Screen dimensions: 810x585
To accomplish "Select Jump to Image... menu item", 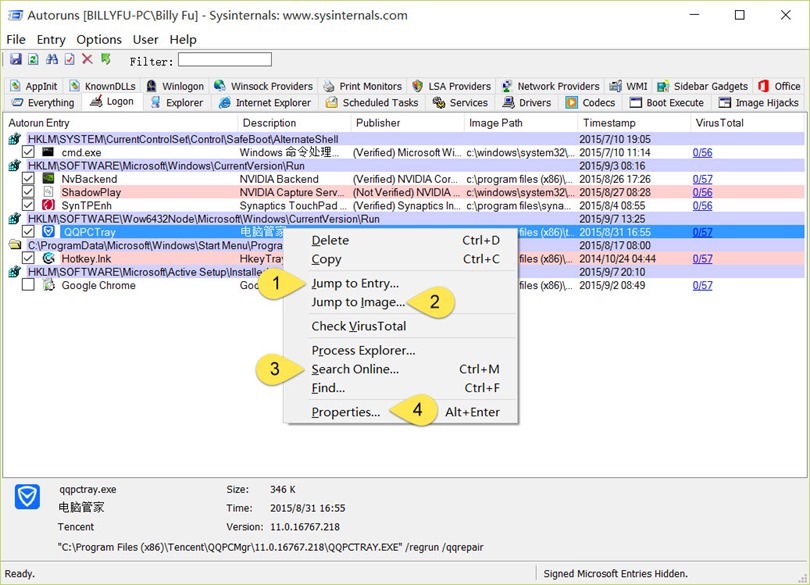I will coord(401,302).
